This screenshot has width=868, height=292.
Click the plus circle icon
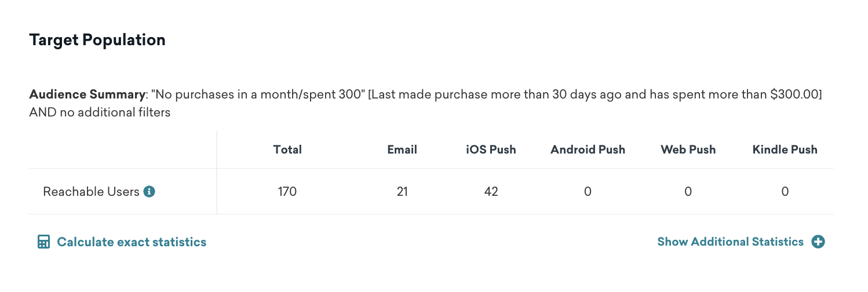tap(818, 242)
